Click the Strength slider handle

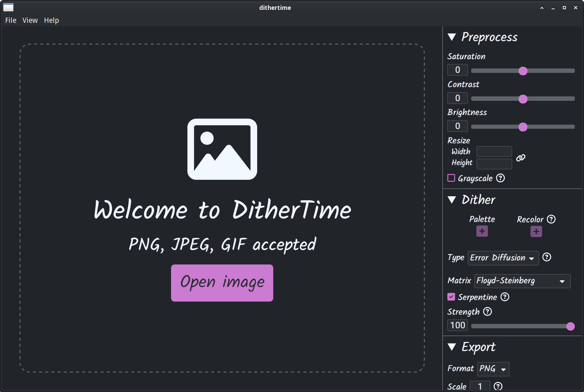pos(570,326)
